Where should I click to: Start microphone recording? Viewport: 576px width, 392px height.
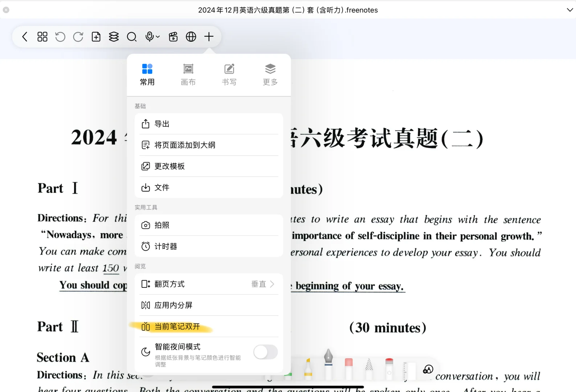coord(149,37)
